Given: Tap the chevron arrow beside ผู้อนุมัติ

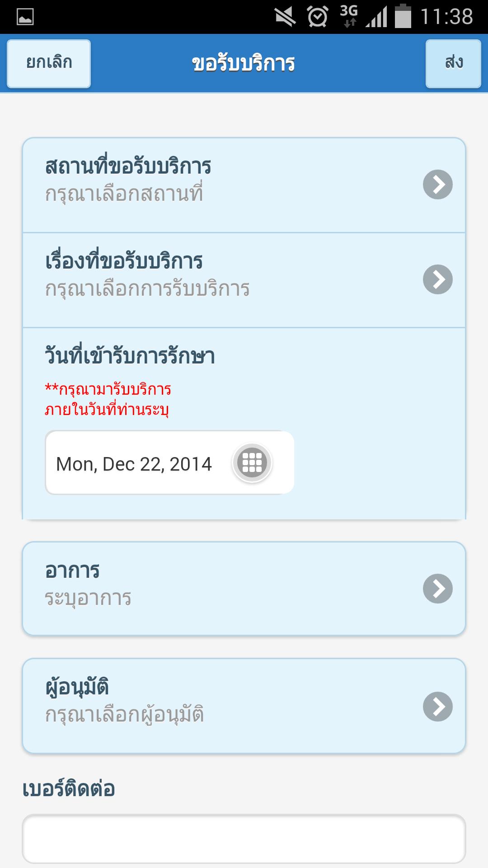Looking at the screenshot, I should (437, 706).
